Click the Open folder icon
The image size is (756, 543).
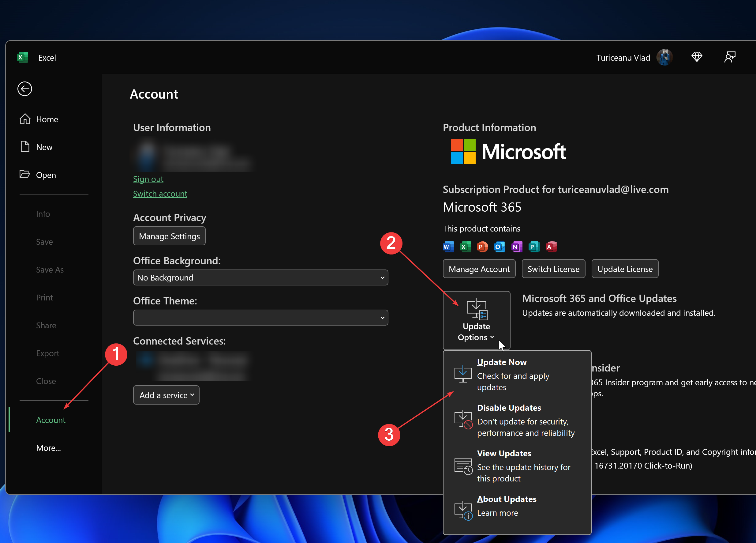25,175
